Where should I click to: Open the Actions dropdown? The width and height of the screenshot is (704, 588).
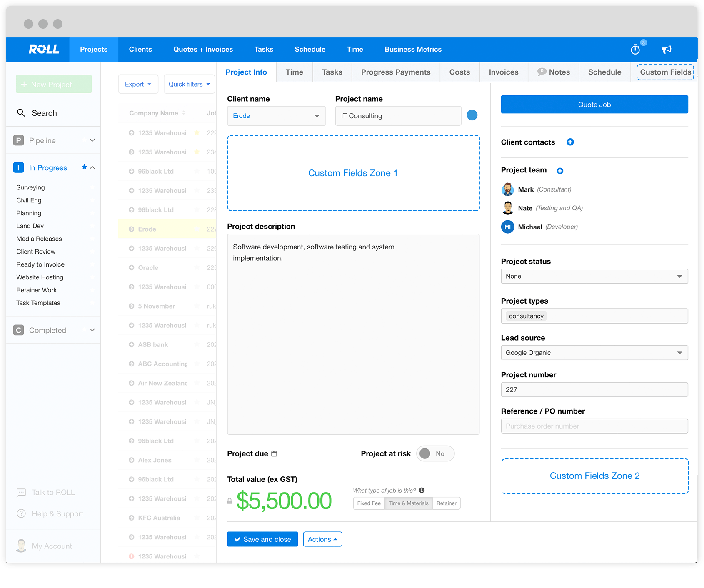click(322, 539)
